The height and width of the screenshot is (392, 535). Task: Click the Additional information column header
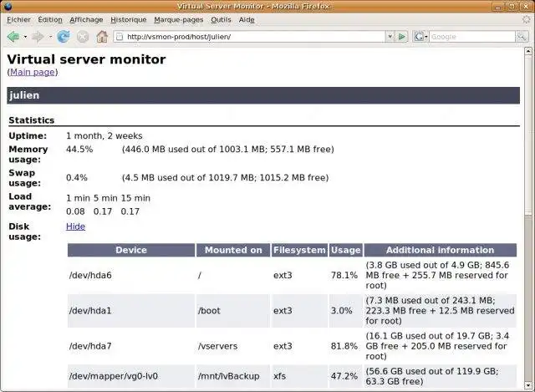click(441, 250)
